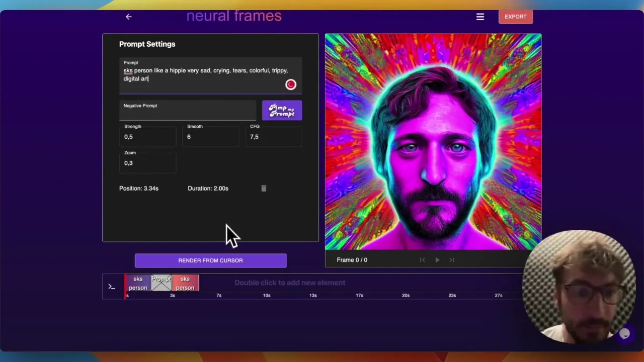The image size is (644, 362).
Task: Select the gray Prompt transition clip
Action: click(x=162, y=283)
